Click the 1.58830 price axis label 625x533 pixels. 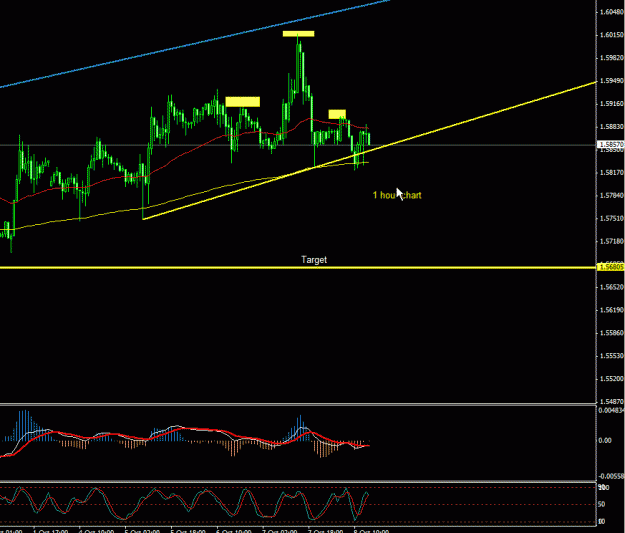coord(611,126)
